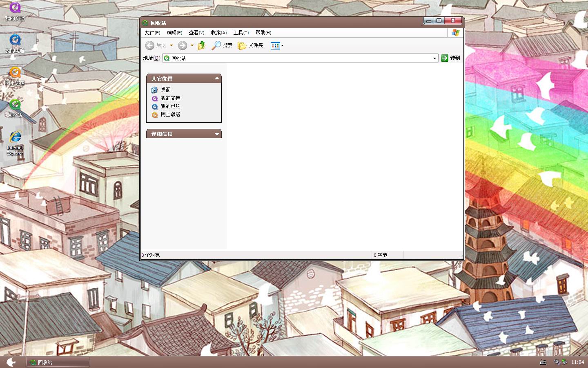Image resolution: width=588 pixels, height=368 pixels.
Task: Click the keyboard language bar tray icon
Action: pos(543,362)
